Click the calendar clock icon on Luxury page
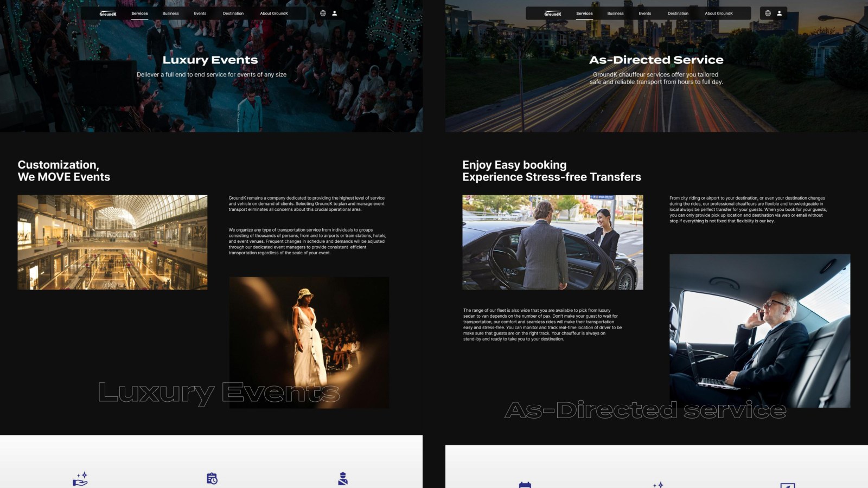868x488 pixels. click(x=212, y=479)
